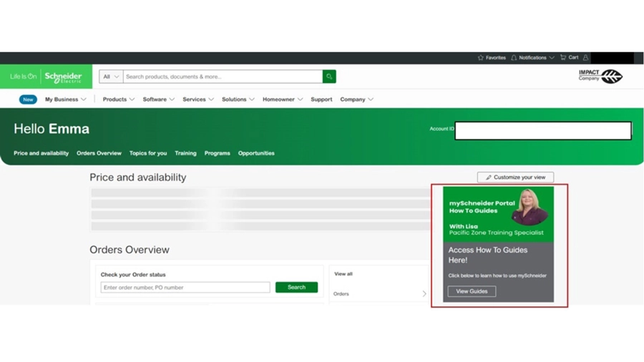
Task: Open the shopping Cart icon
Action: [x=563, y=57]
